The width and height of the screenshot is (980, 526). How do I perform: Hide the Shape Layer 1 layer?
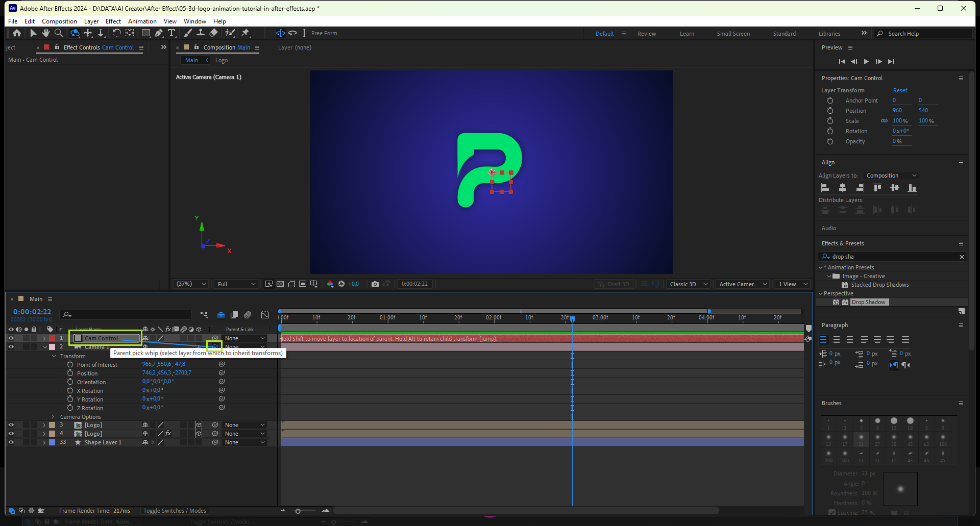point(11,442)
